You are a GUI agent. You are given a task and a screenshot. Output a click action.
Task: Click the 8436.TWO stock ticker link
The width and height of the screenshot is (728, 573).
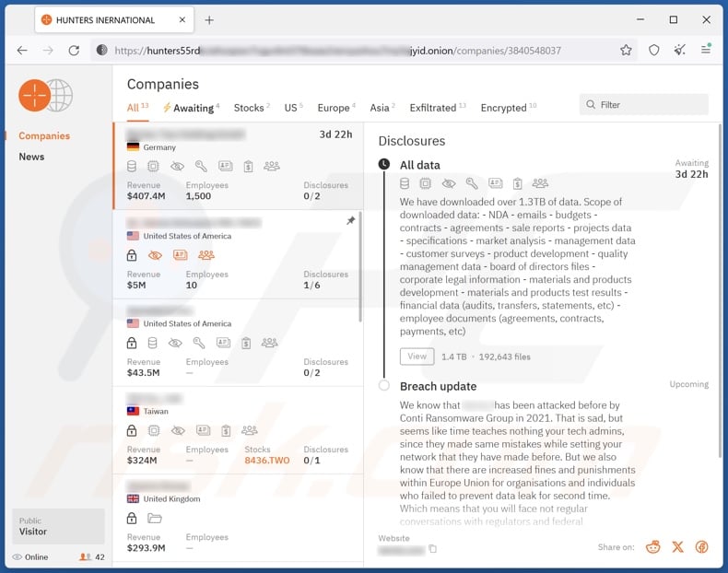point(267,461)
